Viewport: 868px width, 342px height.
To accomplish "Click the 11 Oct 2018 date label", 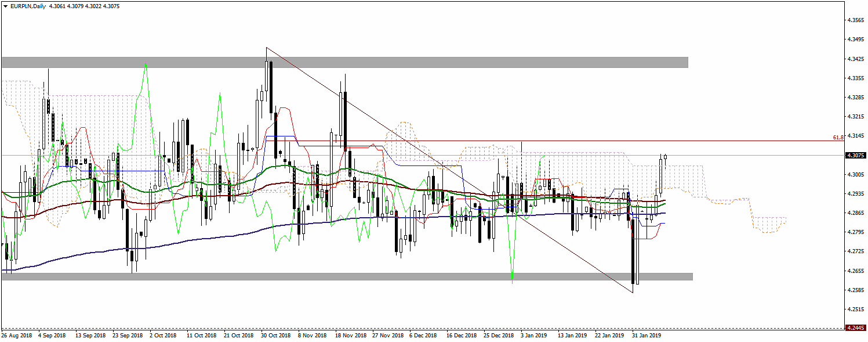I will click(x=202, y=336).
